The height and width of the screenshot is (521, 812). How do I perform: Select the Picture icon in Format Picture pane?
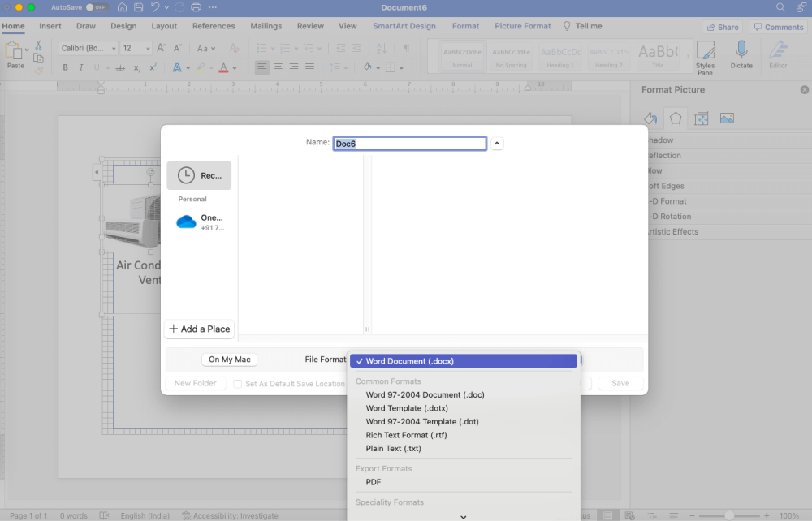click(x=726, y=118)
